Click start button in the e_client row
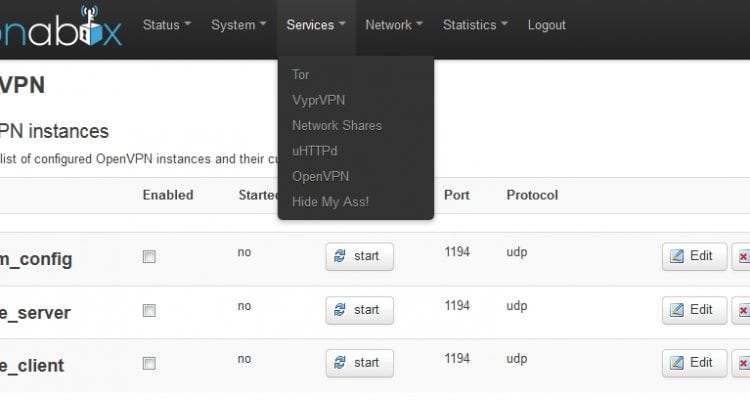The height and width of the screenshot is (400, 750). (x=359, y=363)
